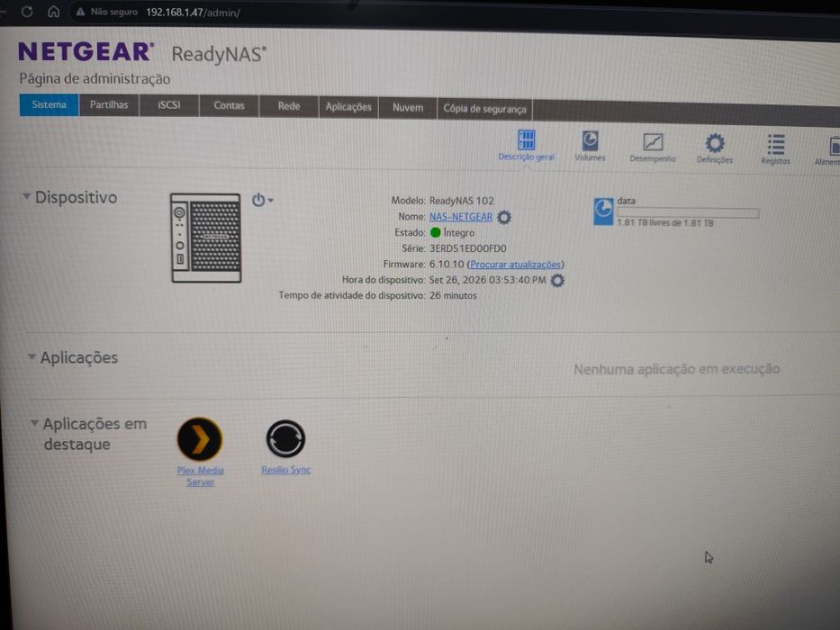This screenshot has width=840, height=630.
Task: Reload the page with browser refresh icon
Action: tap(27, 12)
